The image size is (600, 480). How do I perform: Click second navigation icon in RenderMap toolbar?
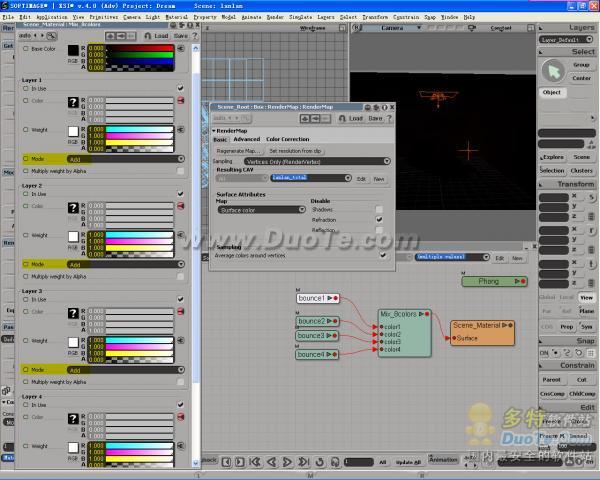pos(315,119)
